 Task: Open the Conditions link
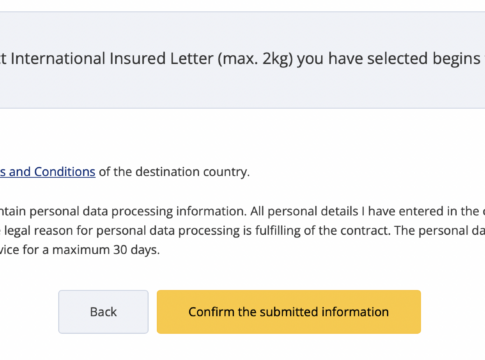(x=48, y=172)
